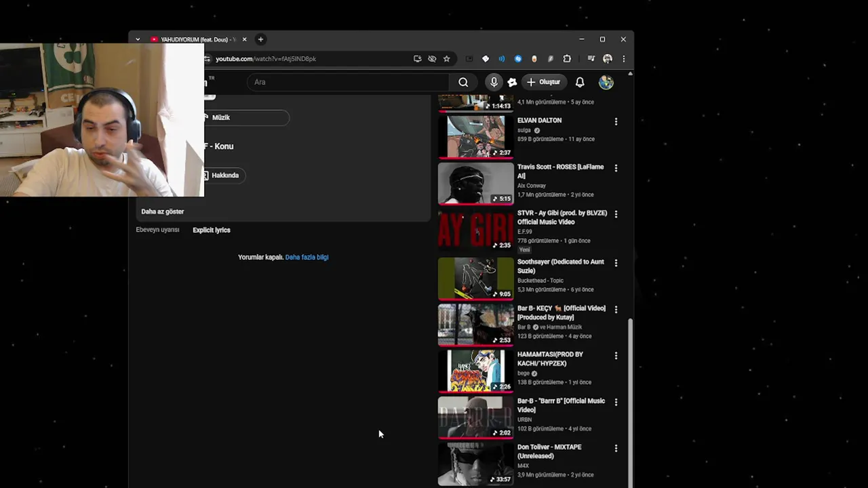The width and height of the screenshot is (868, 488).
Task: Click the Hakkında button
Action: pos(224,175)
